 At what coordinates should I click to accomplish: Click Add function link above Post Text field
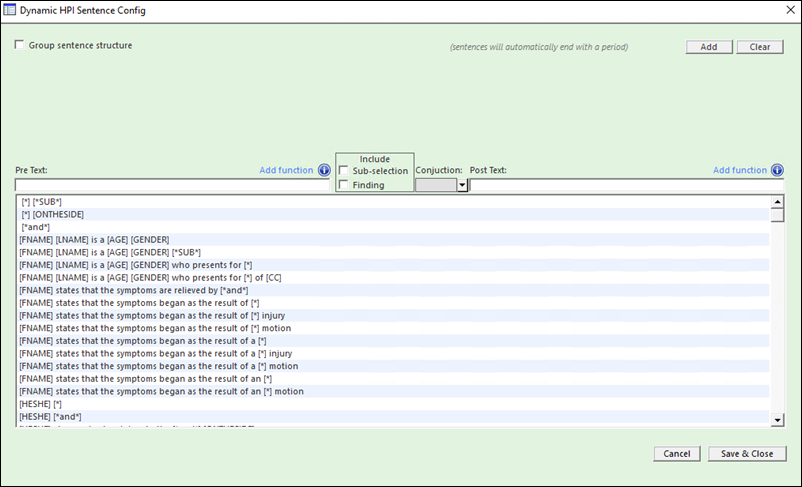740,170
